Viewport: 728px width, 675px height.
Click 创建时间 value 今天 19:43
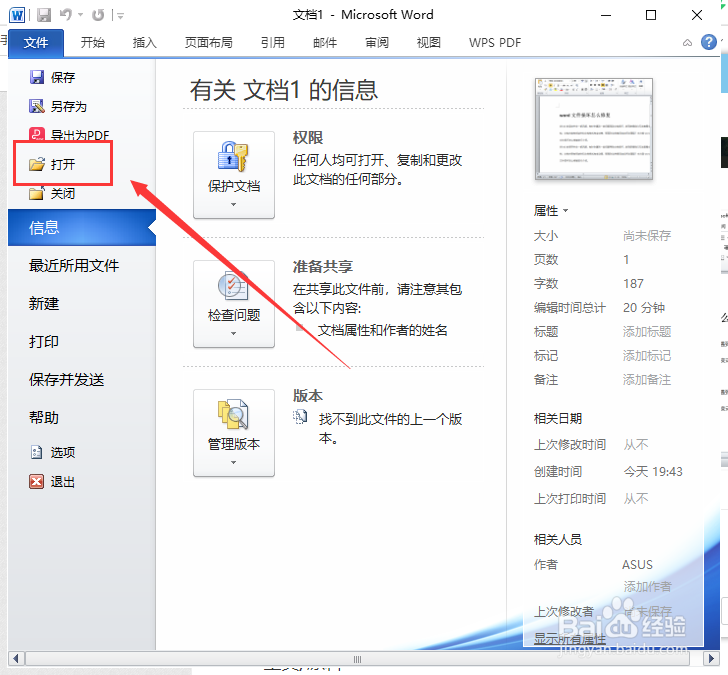[653, 472]
